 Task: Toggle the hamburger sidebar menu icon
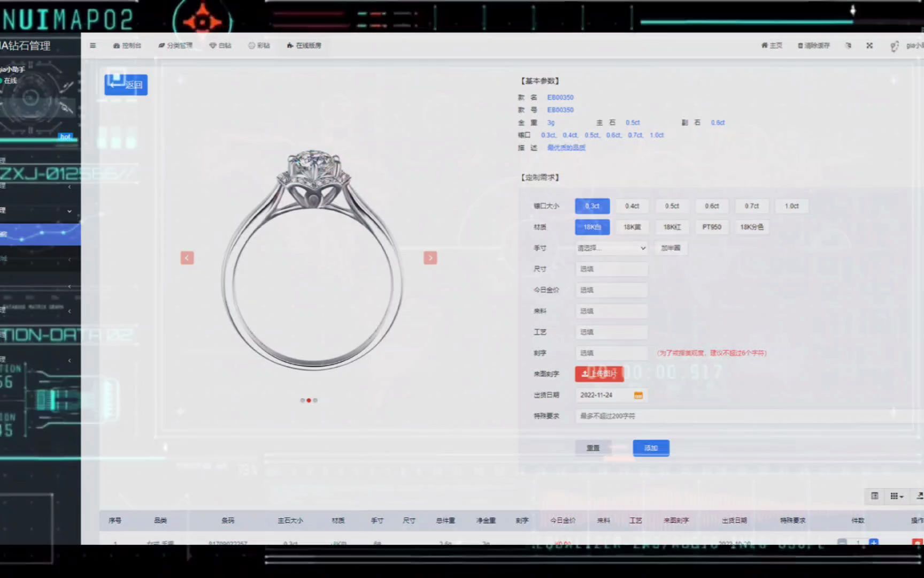93,45
